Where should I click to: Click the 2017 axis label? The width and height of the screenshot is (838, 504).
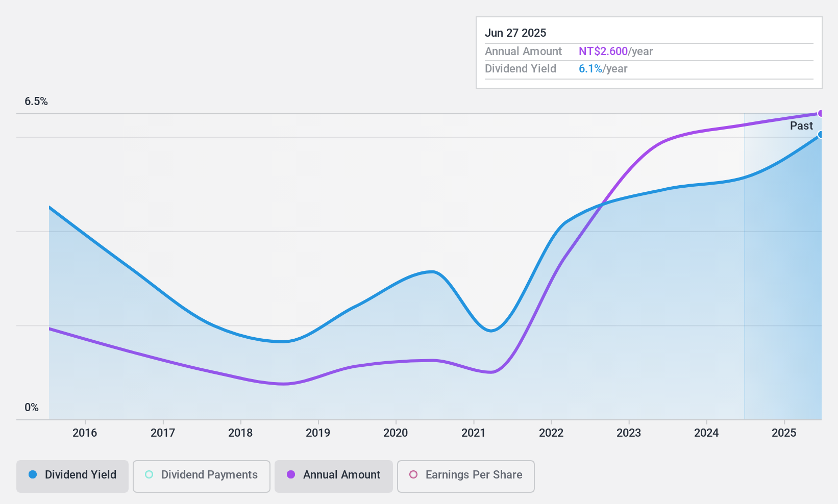pos(163,433)
